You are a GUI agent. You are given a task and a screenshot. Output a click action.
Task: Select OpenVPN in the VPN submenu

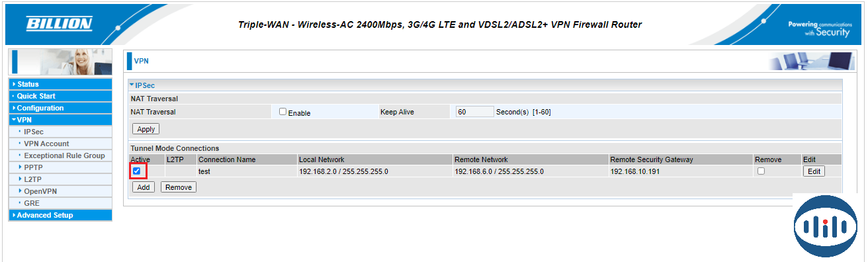pos(60,191)
